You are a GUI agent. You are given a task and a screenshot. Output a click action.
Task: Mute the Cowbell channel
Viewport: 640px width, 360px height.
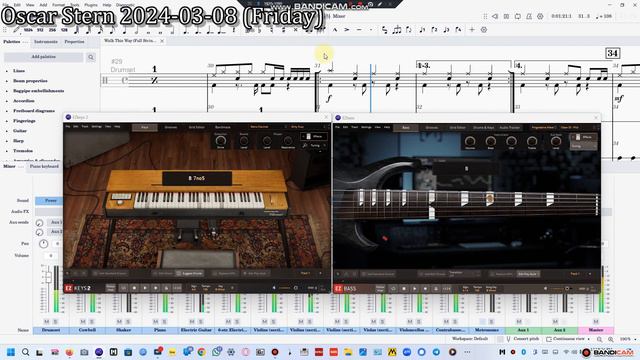pos(82,322)
